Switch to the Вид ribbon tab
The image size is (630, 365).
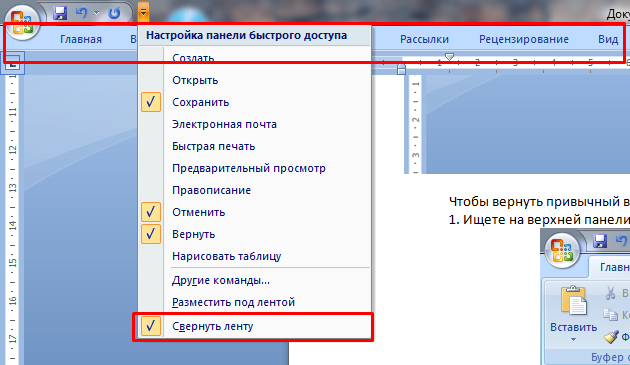608,39
